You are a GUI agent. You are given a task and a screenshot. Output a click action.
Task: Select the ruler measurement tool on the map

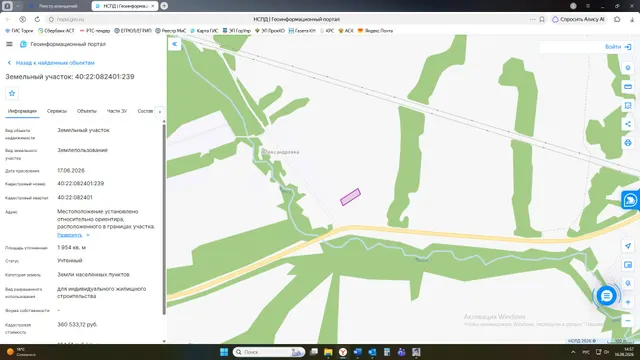pyautogui.click(x=628, y=87)
